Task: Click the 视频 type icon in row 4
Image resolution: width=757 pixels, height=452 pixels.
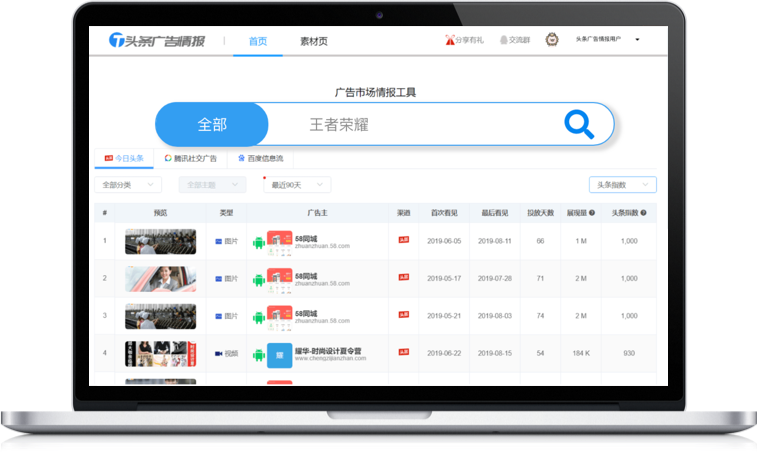Action: click(218, 353)
